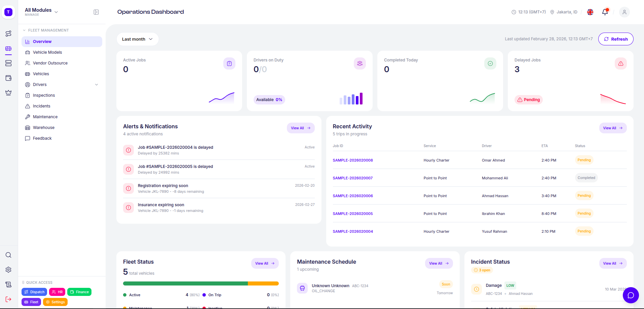Collapse the Fleet Management section
The width and height of the screenshot is (644, 309).
(x=24, y=30)
